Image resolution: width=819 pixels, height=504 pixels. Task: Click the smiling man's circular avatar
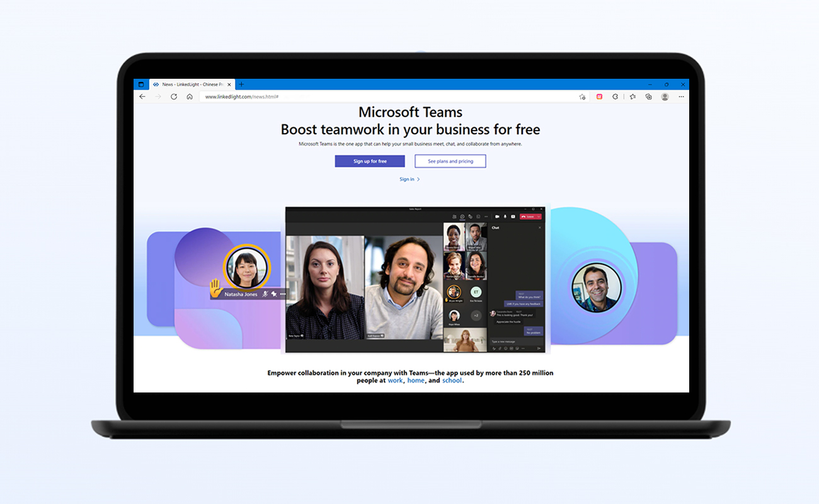[x=596, y=288]
